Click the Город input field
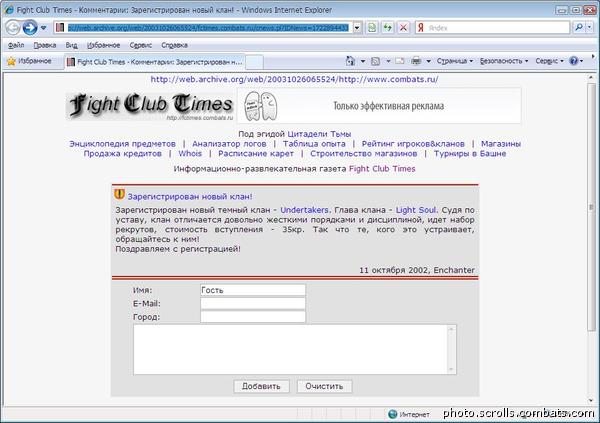The image size is (600, 423). pos(253,317)
